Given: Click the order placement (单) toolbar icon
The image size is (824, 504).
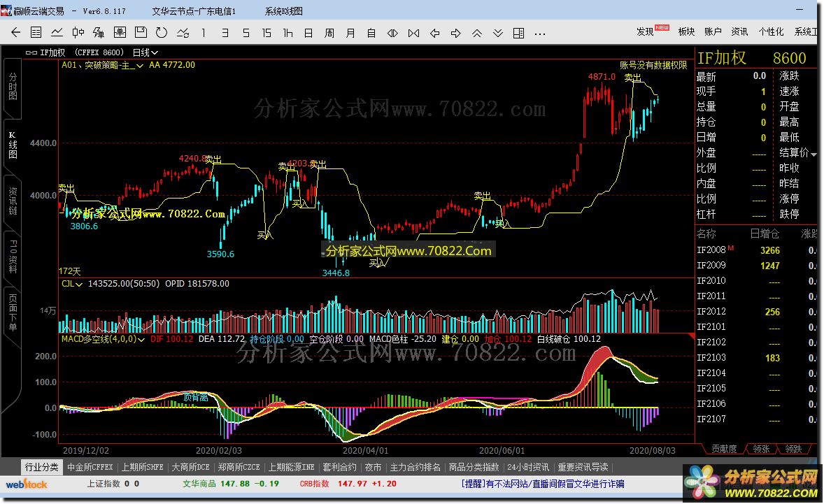Looking at the screenshot, I should tap(120, 33).
